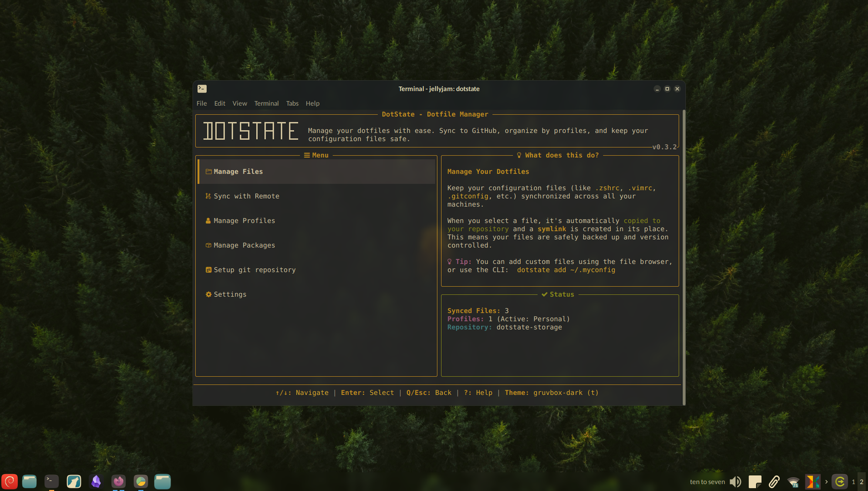Click the 'ten to seven' clock
Screen dimensions: 868x491
tap(707, 482)
